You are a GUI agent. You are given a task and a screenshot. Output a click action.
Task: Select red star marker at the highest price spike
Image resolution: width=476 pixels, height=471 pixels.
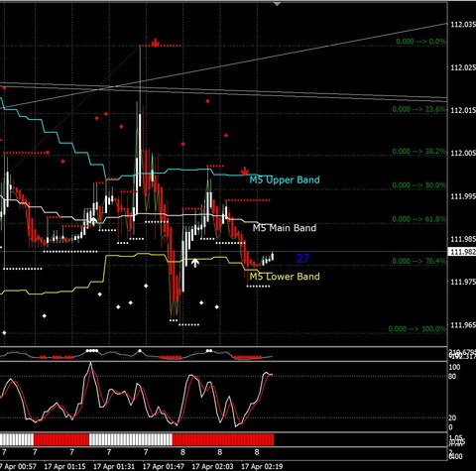tap(156, 44)
